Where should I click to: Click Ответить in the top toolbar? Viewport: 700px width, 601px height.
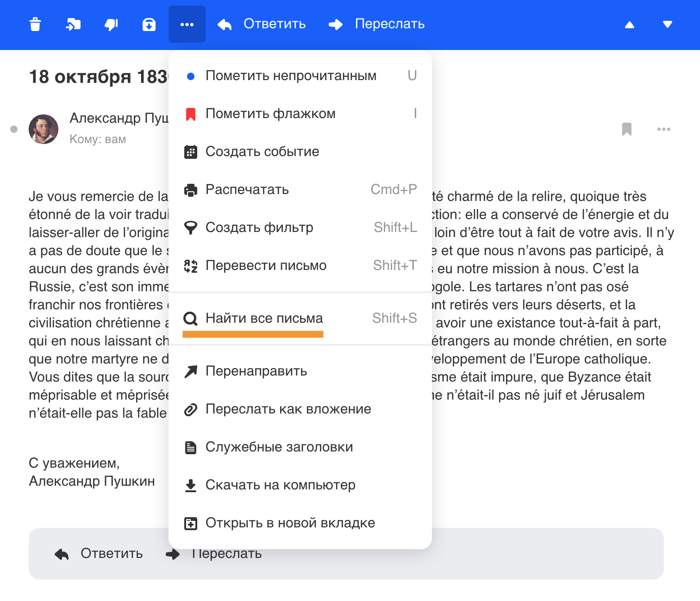pyautogui.click(x=275, y=24)
